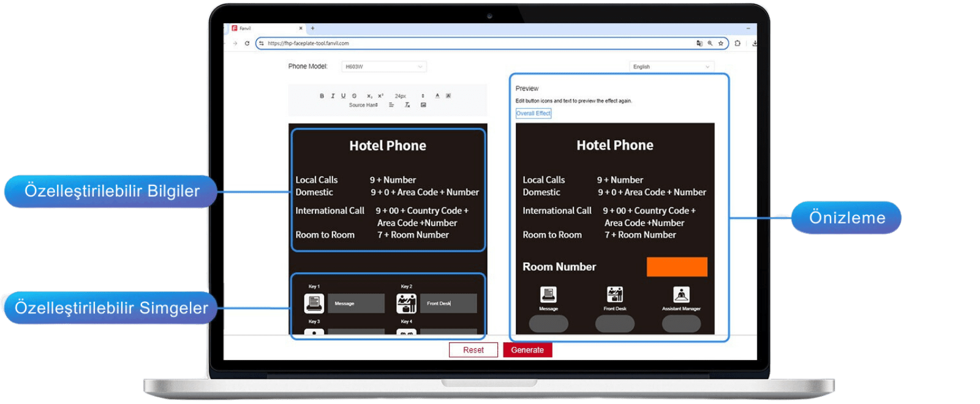Viewport: 980px width, 404px height.
Task: Apply strikethrough using the S icon
Action: pos(354,96)
